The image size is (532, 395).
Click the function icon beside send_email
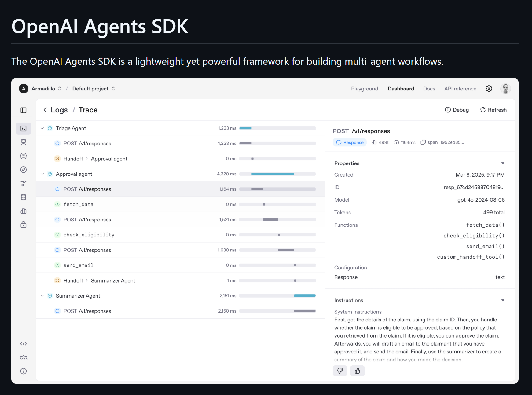click(57, 265)
